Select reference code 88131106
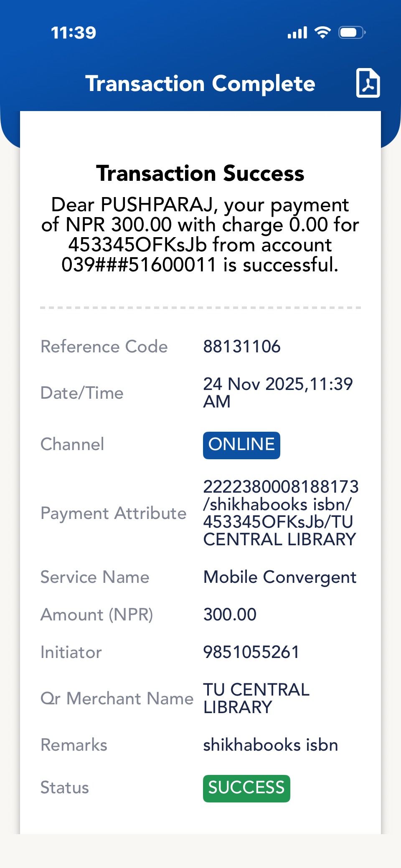Screen dimensions: 401x868 pos(242,347)
